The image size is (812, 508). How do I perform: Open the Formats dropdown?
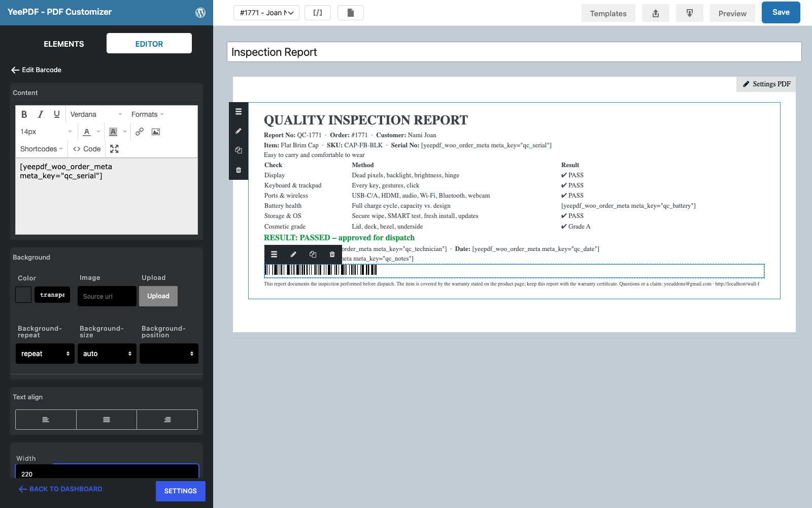148,114
